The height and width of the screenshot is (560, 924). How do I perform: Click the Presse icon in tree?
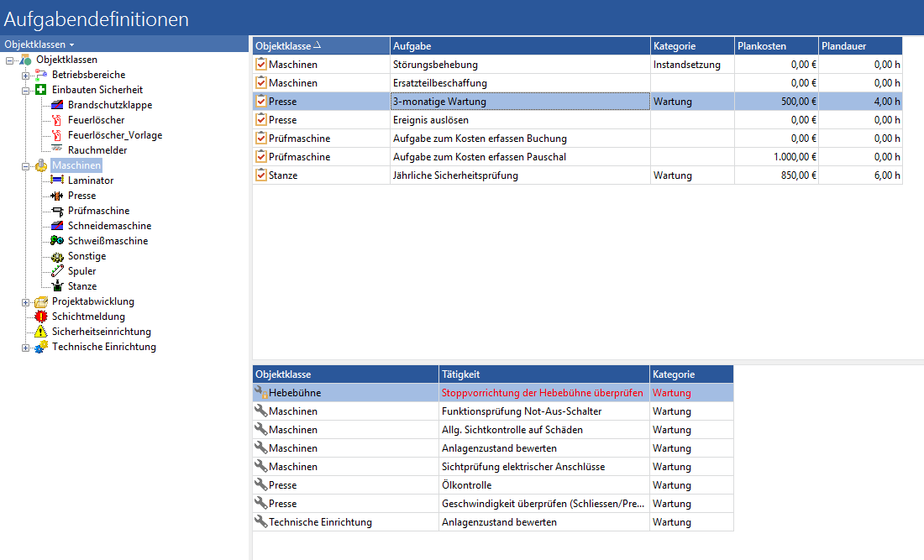click(x=57, y=196)
